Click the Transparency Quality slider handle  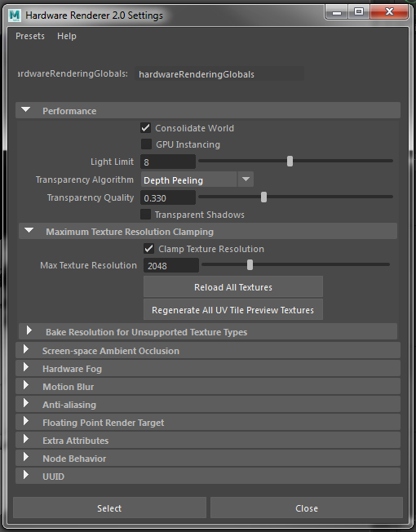coord(263,197)
